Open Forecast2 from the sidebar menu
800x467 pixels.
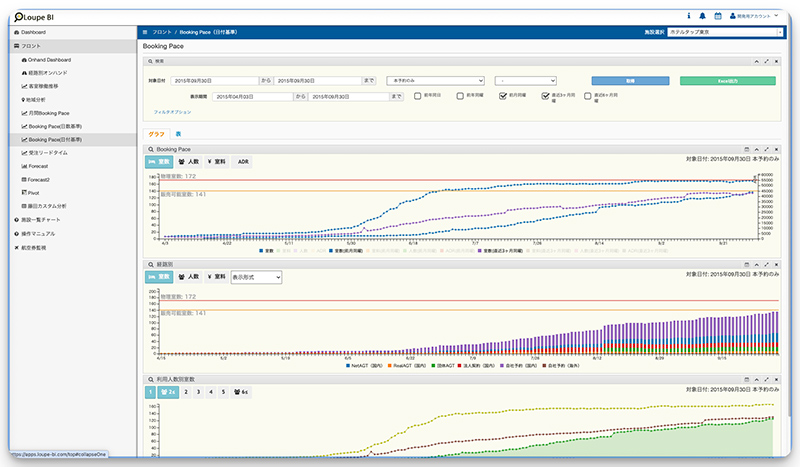click(39, 179)
